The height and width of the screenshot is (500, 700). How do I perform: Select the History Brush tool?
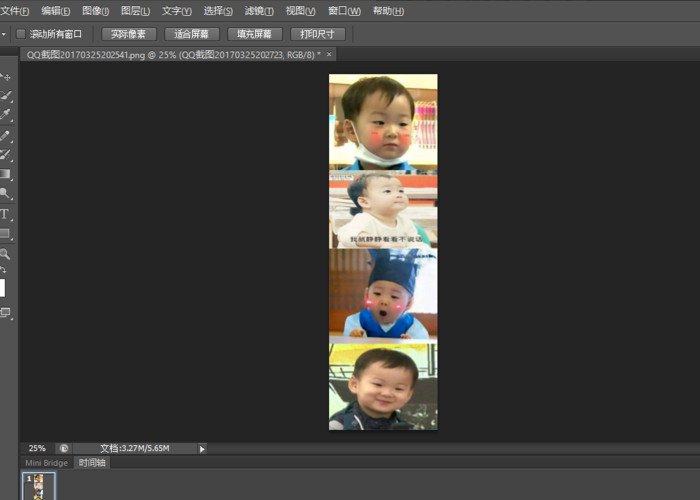[5, 155]
